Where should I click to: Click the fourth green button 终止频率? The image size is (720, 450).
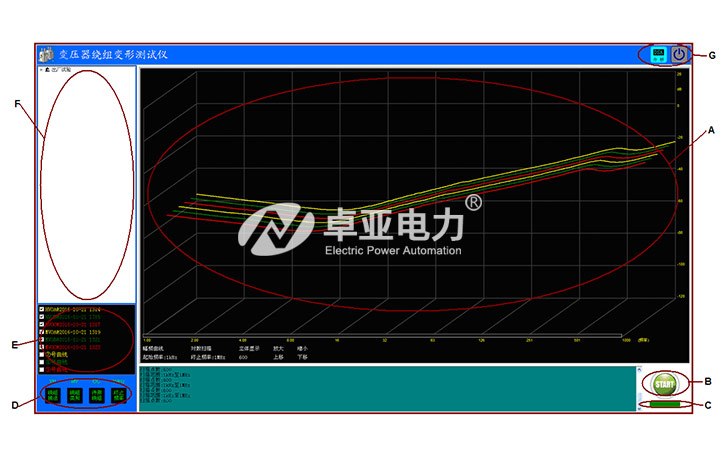click(118, 395)
